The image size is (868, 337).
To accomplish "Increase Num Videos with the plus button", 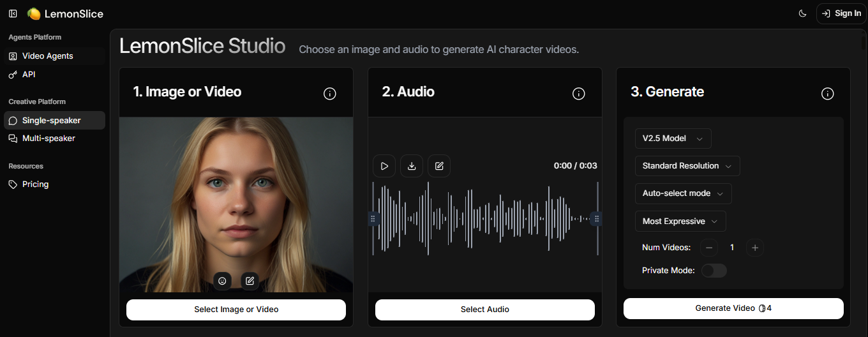I will [755, 248].
